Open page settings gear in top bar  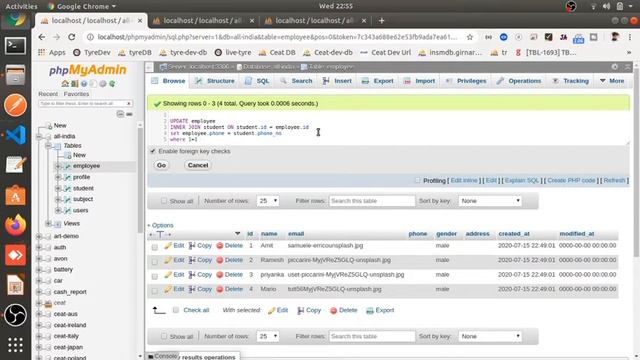tap(615, 67)
